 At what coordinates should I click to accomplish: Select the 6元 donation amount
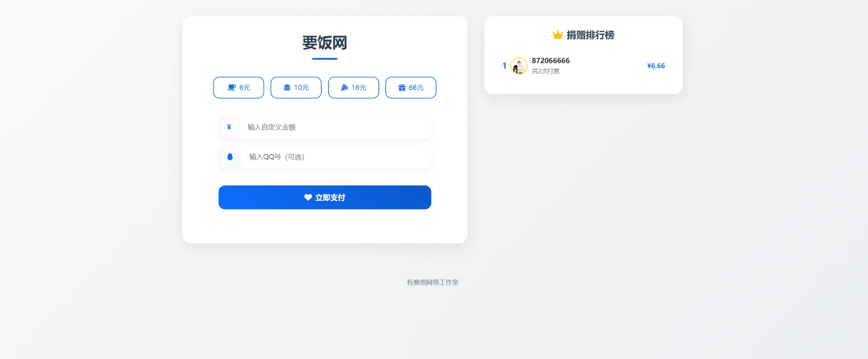[239, 87]
